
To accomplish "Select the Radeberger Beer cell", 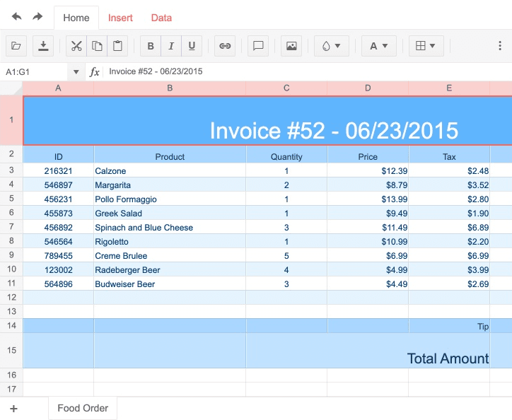I will click(170, 269).
